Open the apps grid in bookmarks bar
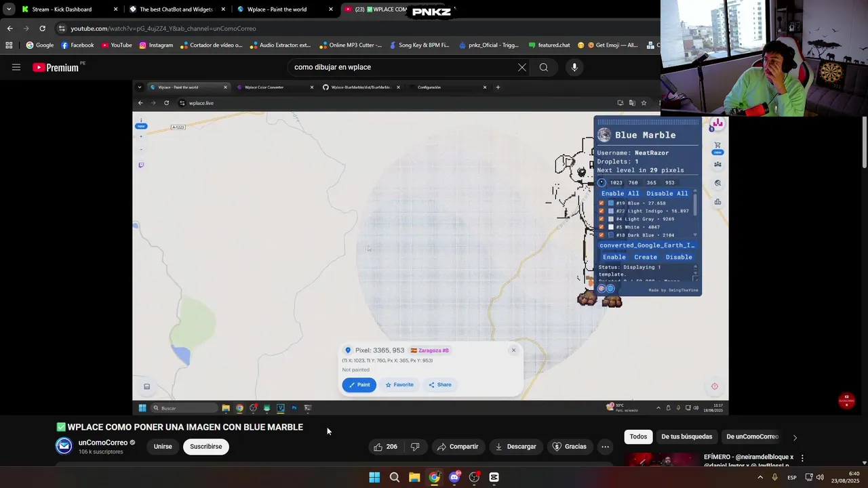Viewport: 868px width, 488px height. click(x=9, y=45)
